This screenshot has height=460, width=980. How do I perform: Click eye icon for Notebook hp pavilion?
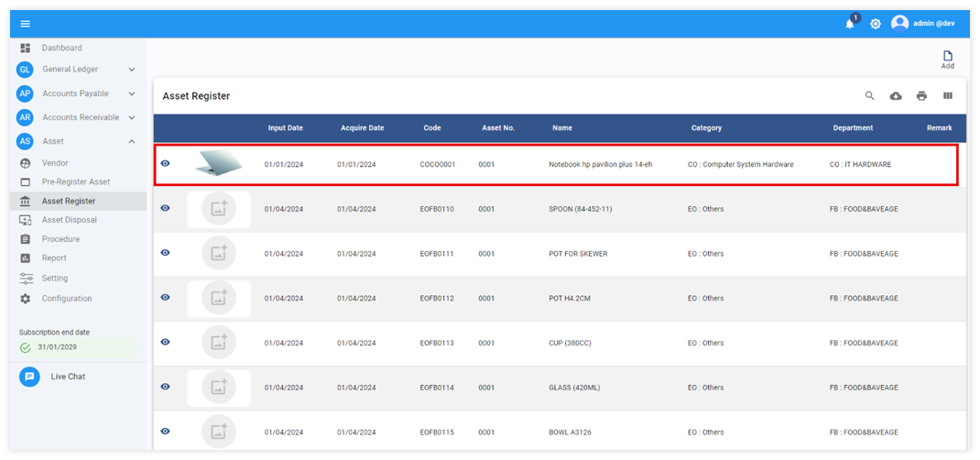point(166,163)
